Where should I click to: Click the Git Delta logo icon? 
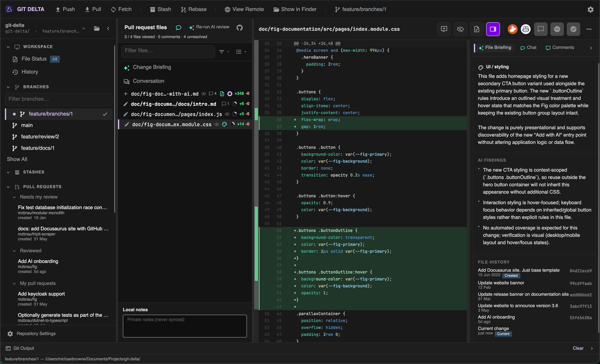[x=9, y=9]
